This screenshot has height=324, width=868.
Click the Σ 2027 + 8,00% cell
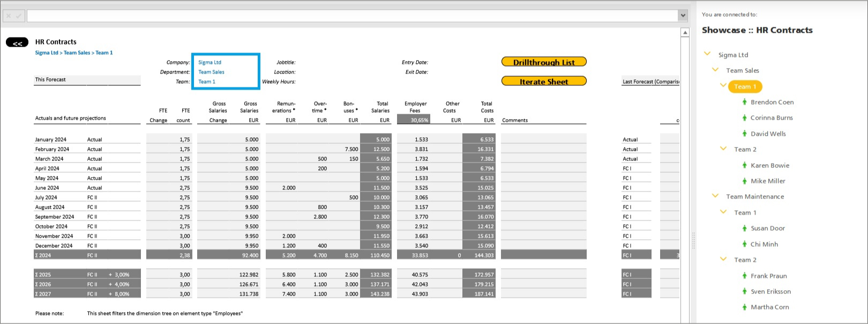point(118,294)
